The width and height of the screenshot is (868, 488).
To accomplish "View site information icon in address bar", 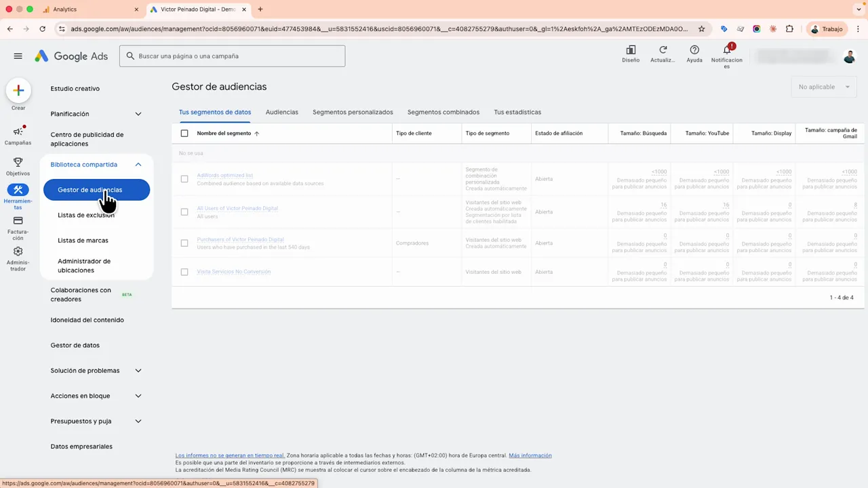I will 62,29.
